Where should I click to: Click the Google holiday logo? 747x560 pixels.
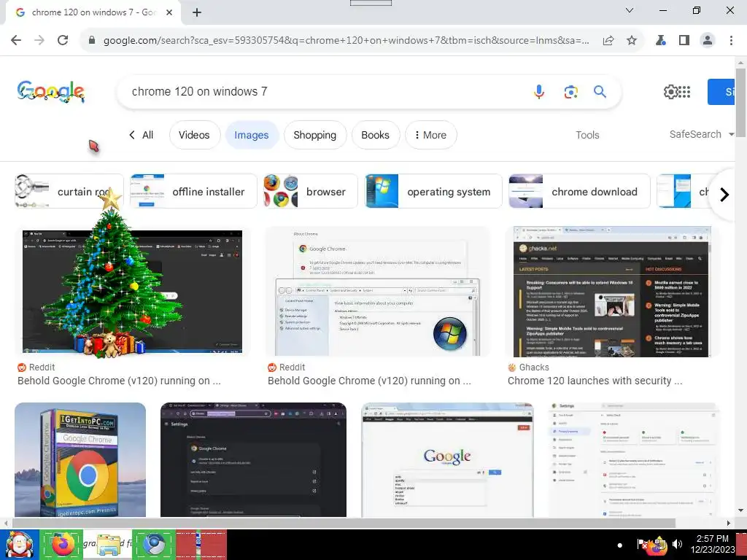[x=50, y=91]
